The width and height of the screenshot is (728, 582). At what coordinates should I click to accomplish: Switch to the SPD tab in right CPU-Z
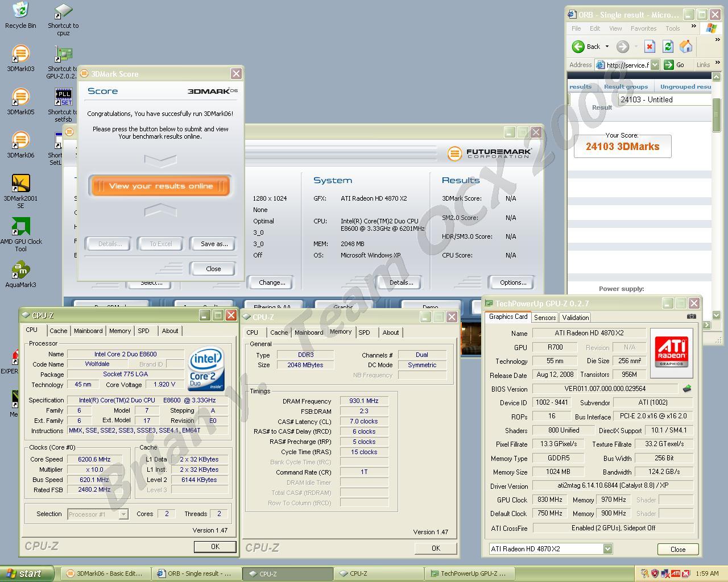point(364,332)
